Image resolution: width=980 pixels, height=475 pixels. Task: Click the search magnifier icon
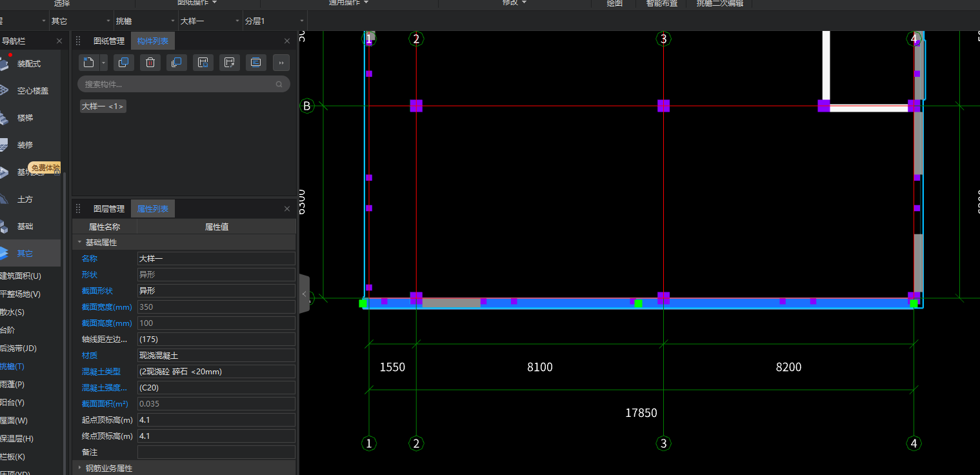[x=279, y=84]
